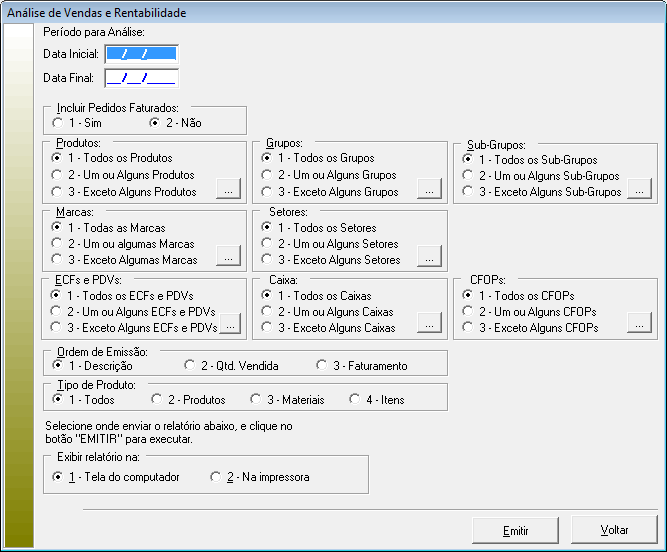
Task: Select '2 - Na impressora' output option
Action: click(215, 478)
